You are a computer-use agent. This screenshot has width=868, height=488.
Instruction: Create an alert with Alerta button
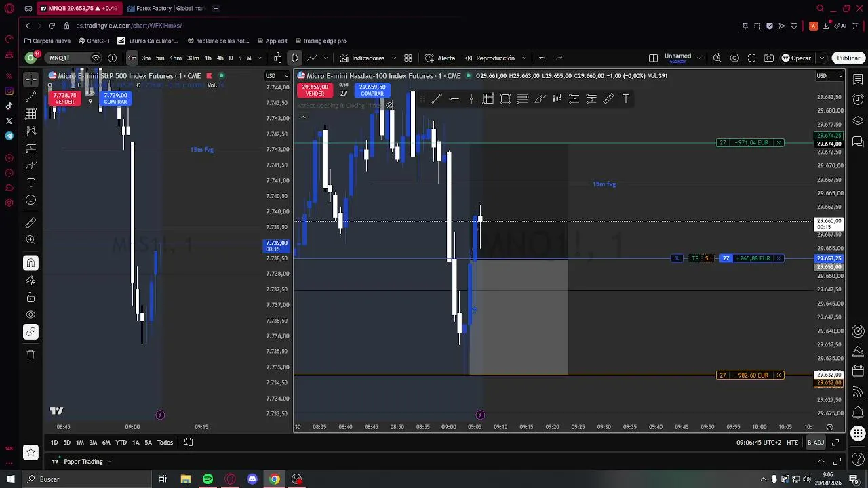(x=440, y=58)
